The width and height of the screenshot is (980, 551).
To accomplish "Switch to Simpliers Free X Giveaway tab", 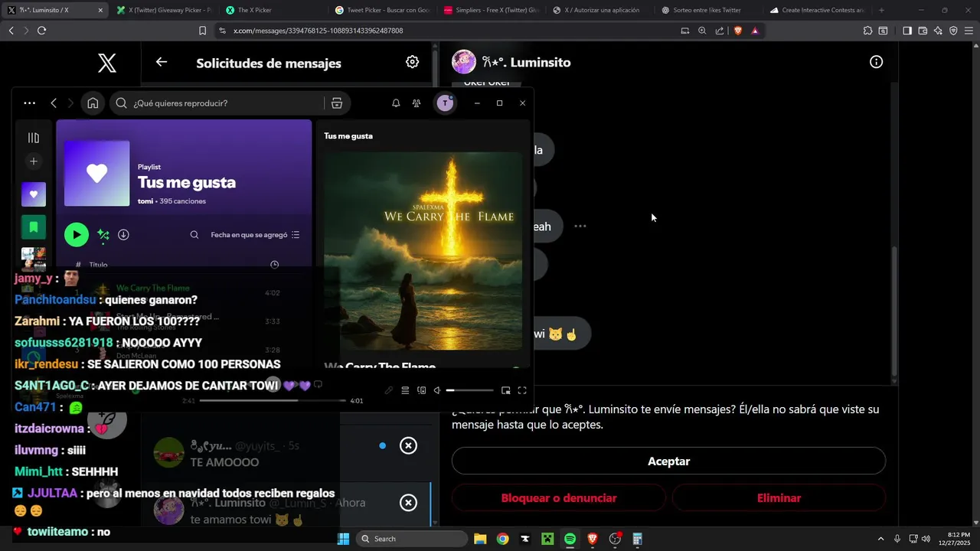I will [x=492, y=10].
